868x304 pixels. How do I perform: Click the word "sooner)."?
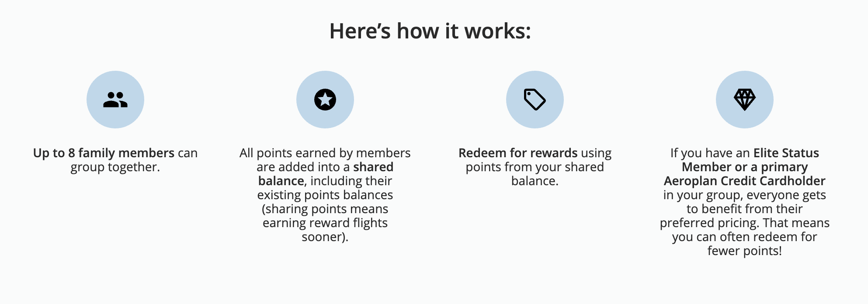click(325, 237)
